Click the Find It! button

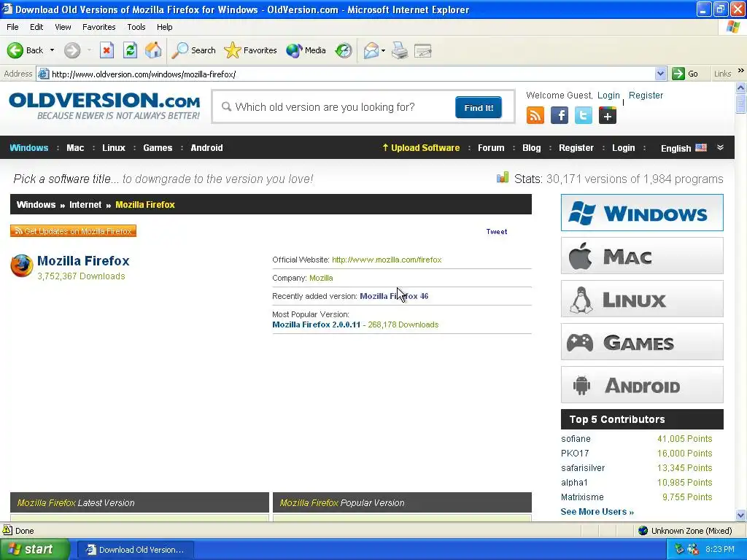(x=479, y=108)
